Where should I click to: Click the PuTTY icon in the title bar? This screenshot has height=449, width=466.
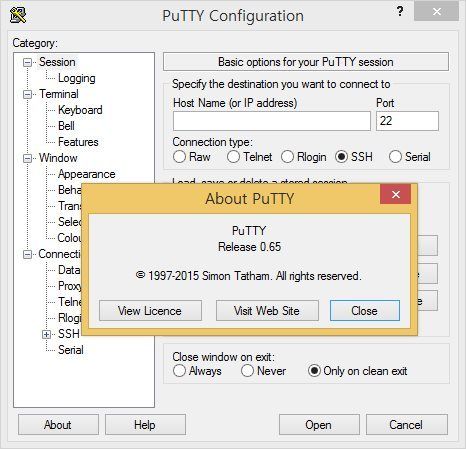pyautogui.click(x=18, y=15)
